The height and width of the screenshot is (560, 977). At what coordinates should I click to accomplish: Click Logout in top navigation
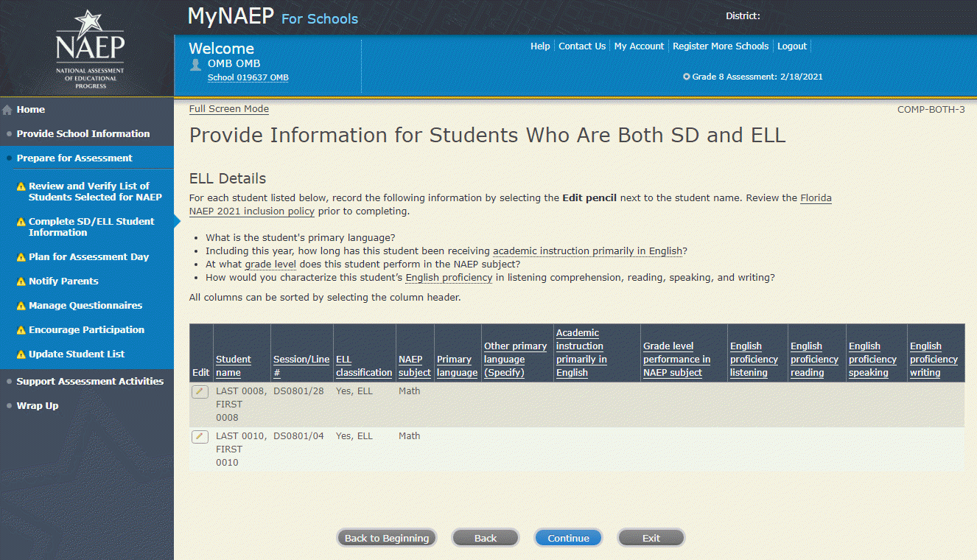coord(792,46)
